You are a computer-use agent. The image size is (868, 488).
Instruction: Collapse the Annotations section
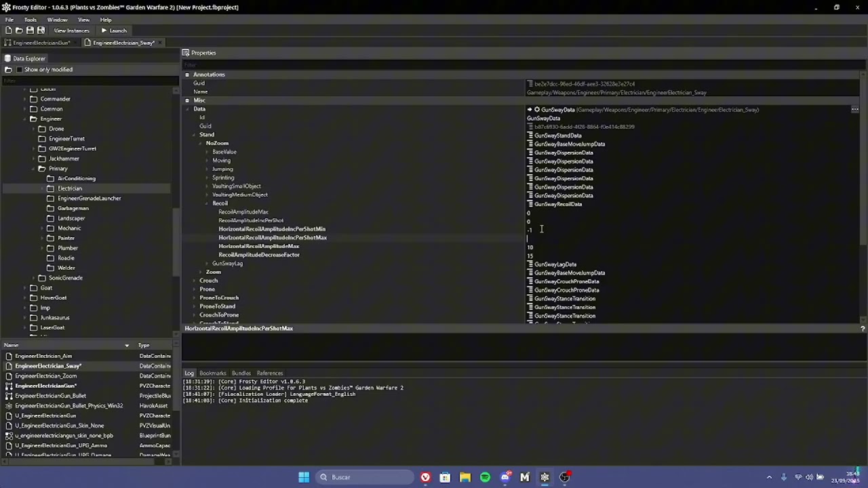pos(187,75)
